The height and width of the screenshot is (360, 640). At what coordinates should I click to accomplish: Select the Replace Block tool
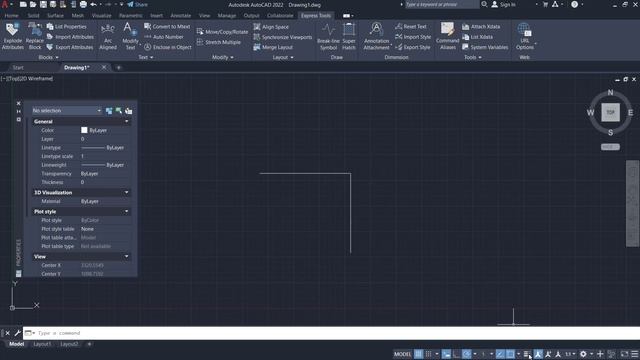tap(35, 36)
